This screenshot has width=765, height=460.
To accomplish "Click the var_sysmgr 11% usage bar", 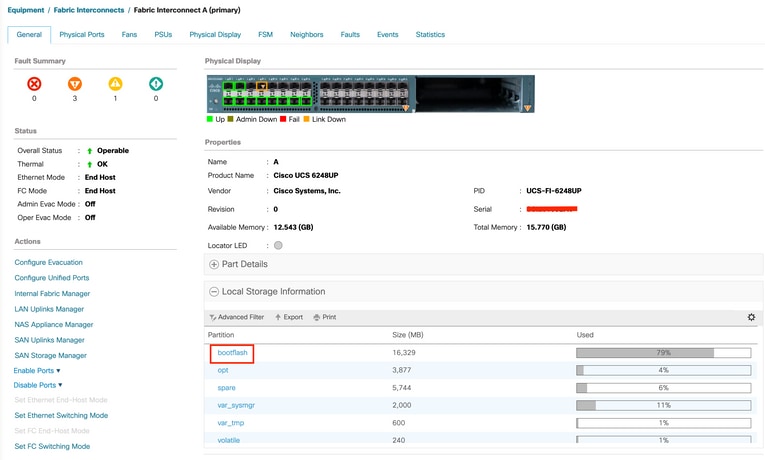I will 664,405.
